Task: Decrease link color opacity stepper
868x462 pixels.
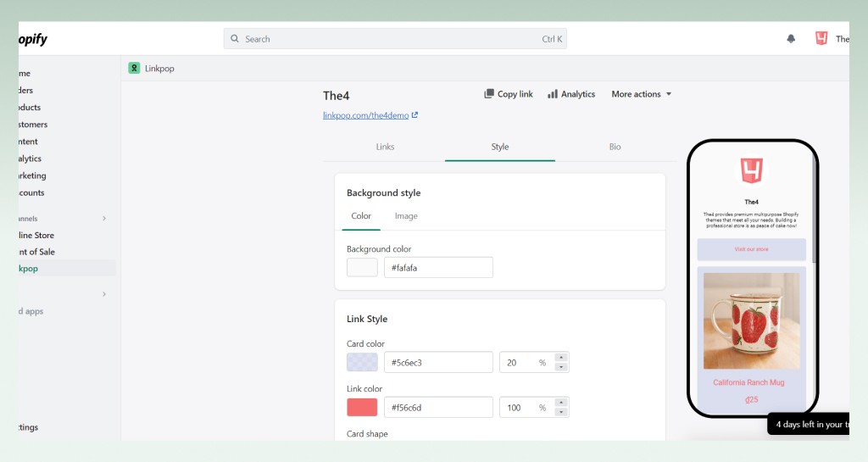Action: [561, 412]
